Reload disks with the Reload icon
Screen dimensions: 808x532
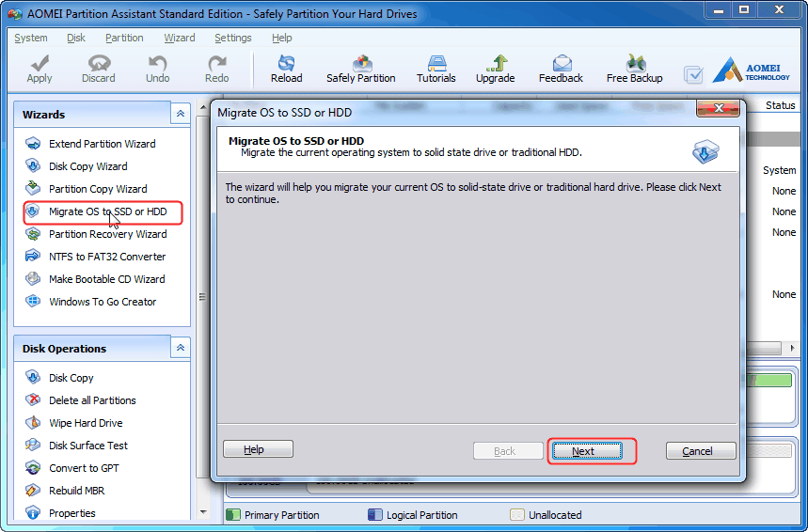click(x=287, y=63)
